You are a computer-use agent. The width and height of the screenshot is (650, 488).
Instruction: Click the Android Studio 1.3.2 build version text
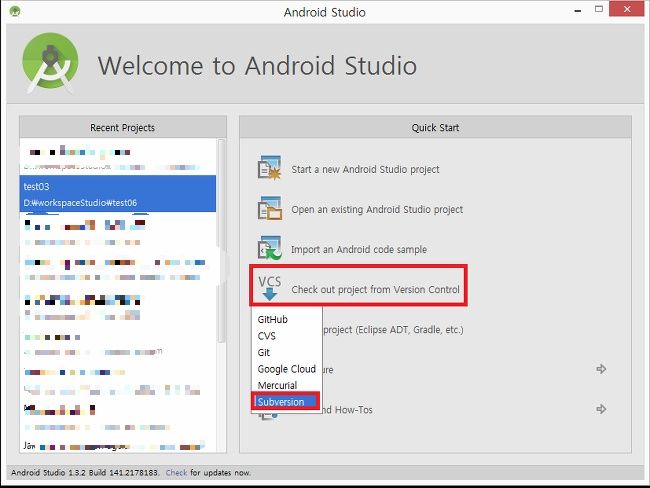pyautogui.click(x=85, y=473)
